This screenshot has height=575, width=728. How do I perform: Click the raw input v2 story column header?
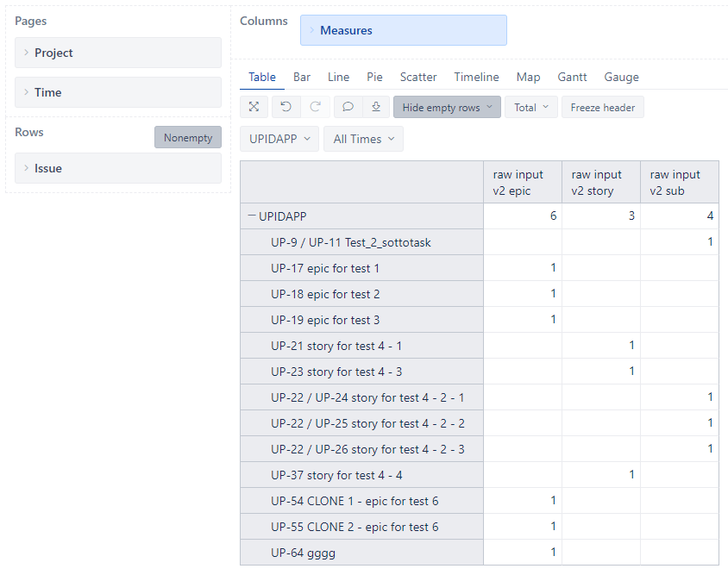(x=601, y=183)
